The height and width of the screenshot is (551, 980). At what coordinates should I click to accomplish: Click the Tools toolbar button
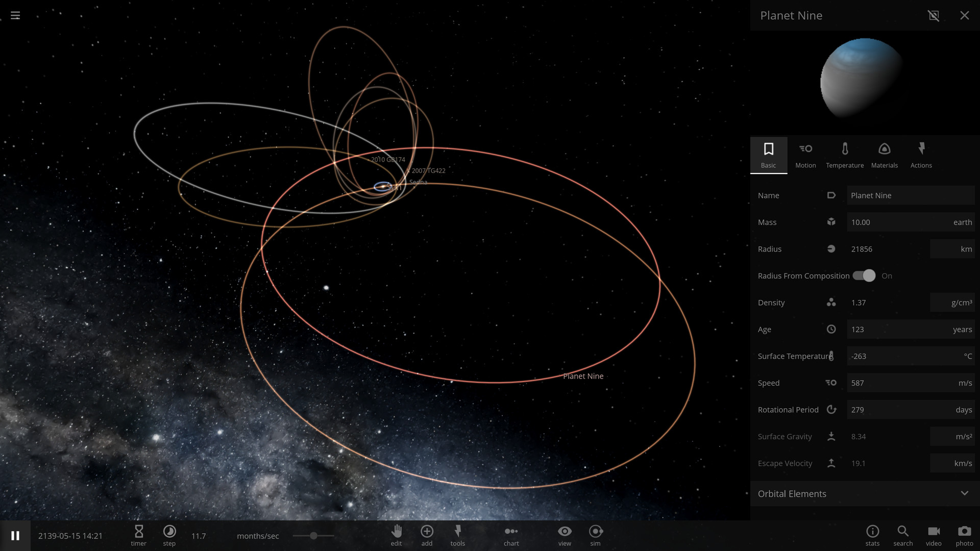click(x=458, y=535)
